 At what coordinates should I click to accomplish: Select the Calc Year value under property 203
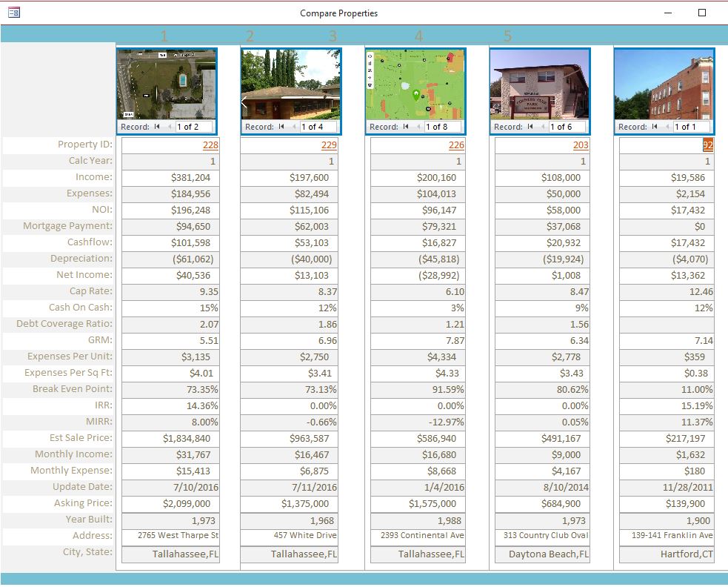pos(542,162)
